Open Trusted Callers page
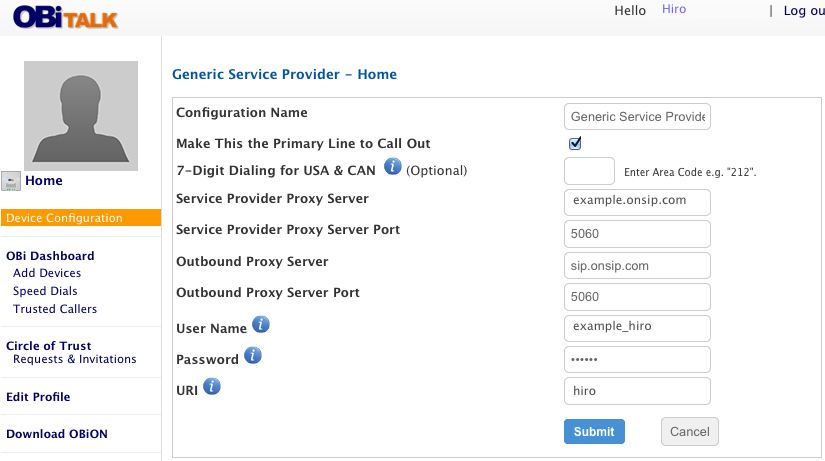Viewport: 825px width, 461px height. tap(55, 309)
